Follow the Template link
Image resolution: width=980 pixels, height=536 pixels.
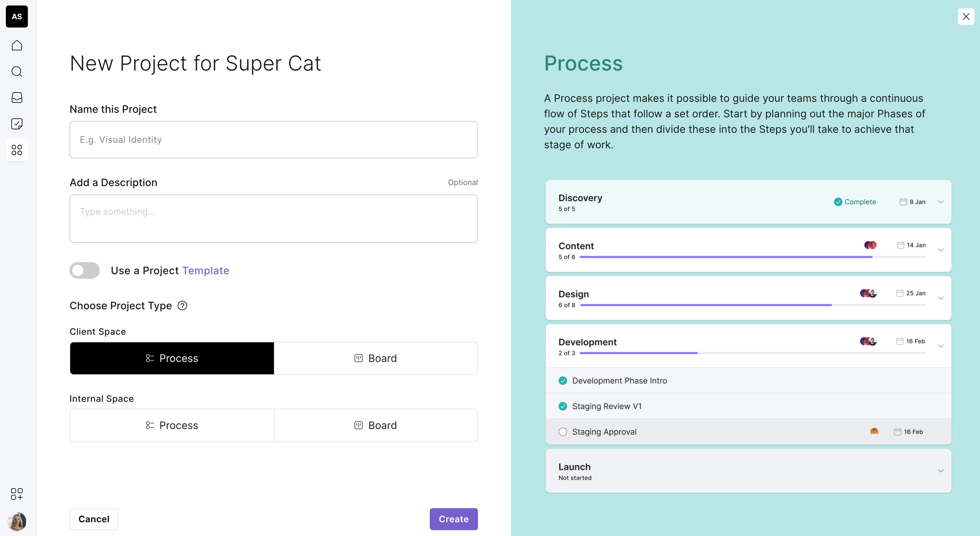[x=206, y=270]
